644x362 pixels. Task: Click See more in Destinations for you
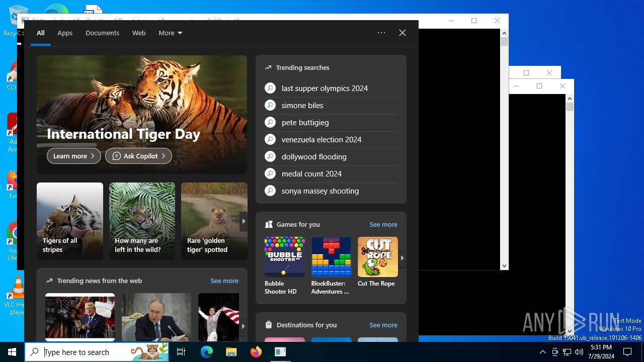(383, 325)
